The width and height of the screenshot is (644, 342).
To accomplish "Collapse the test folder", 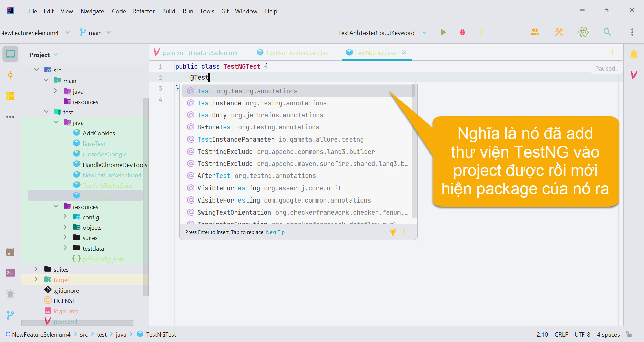I will point(46,112).
